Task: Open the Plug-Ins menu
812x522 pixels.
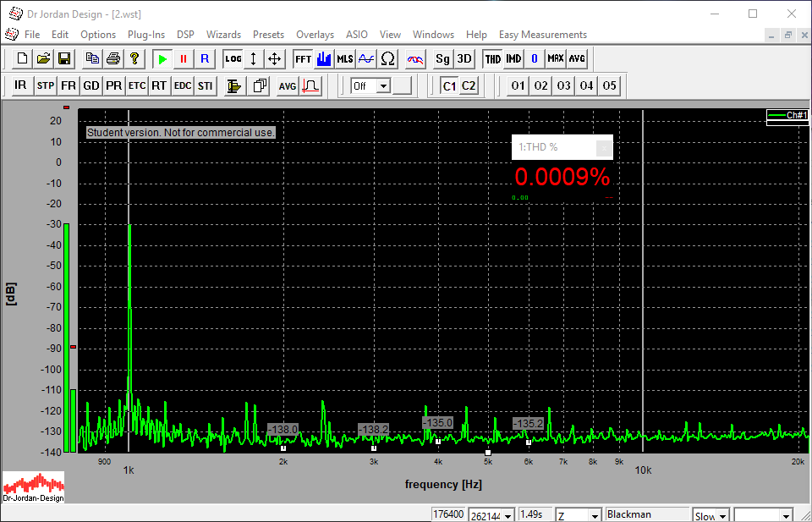Action: click(146, 35)
